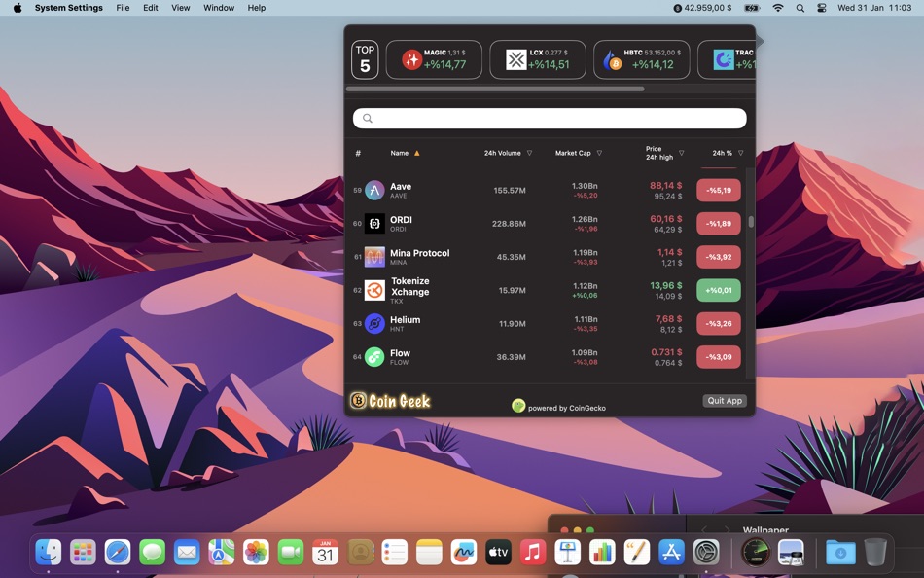Open the View menu
The image size is (924, 578).
tap(181, 8)
